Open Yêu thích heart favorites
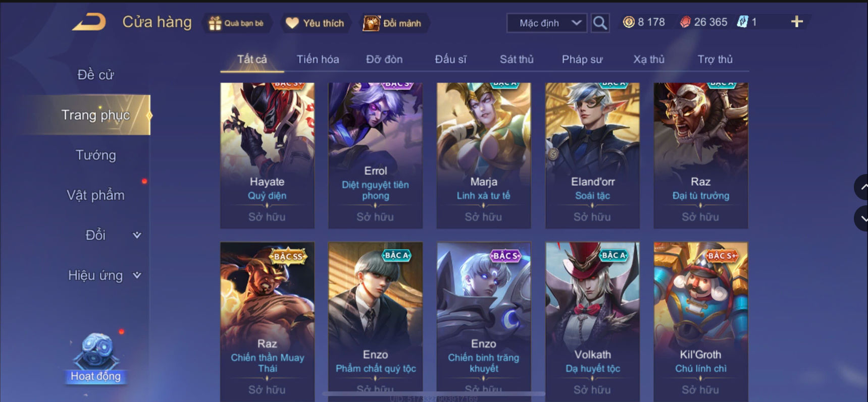This screenshot has height=402, width=868. pos(315,23)
